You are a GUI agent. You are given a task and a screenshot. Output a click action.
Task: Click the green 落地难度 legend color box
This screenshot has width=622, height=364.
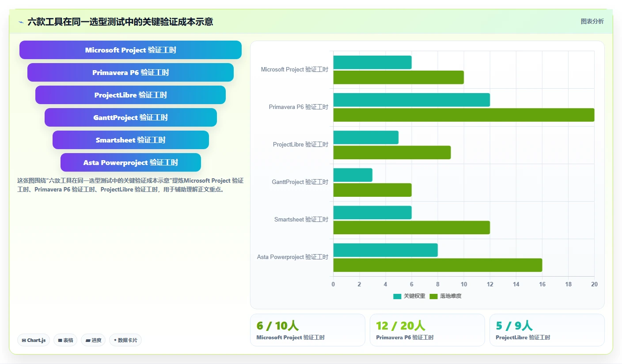coord(433,296)
